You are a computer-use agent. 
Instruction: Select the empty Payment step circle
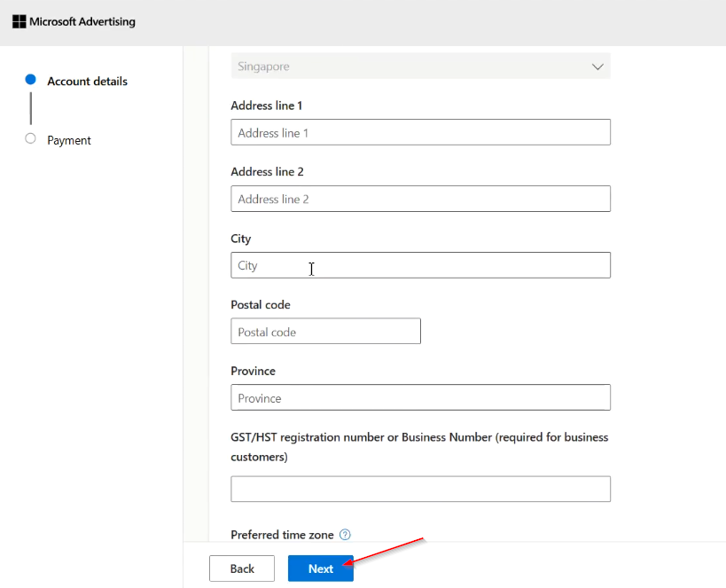point(30,139)
